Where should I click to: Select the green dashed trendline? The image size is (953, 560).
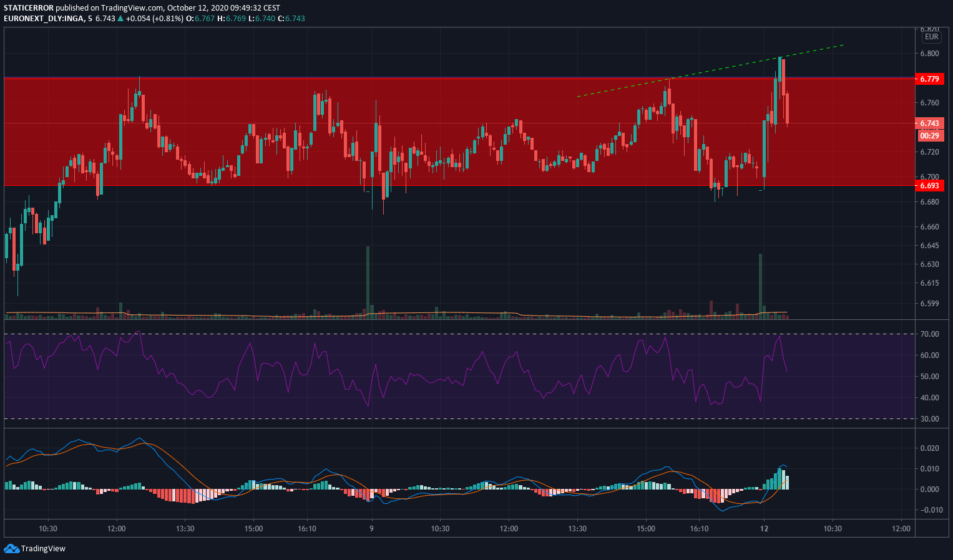(711, 70)
